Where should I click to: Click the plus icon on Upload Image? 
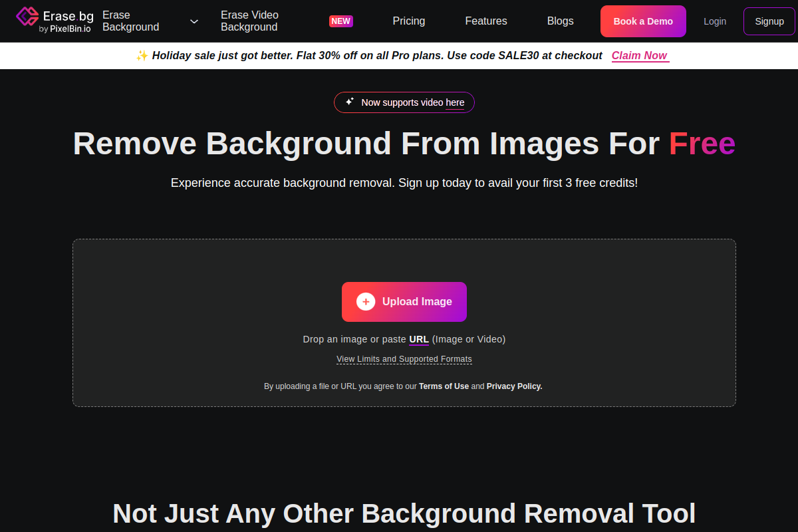click(366, 302)
